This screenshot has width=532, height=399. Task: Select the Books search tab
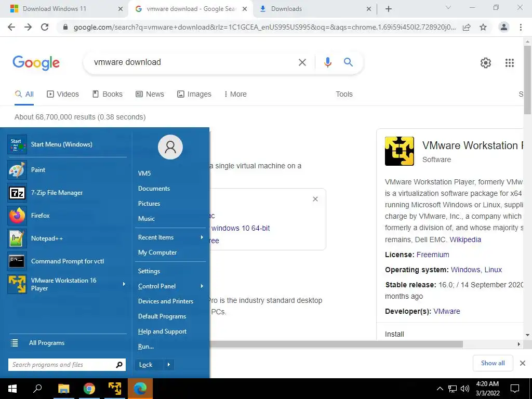click(108, 94)
